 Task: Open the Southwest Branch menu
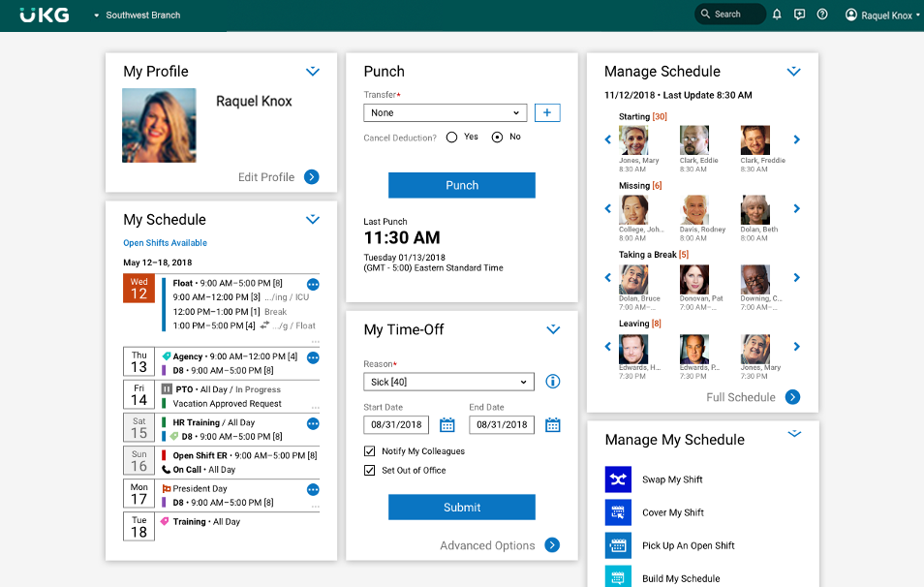(138, 15)
